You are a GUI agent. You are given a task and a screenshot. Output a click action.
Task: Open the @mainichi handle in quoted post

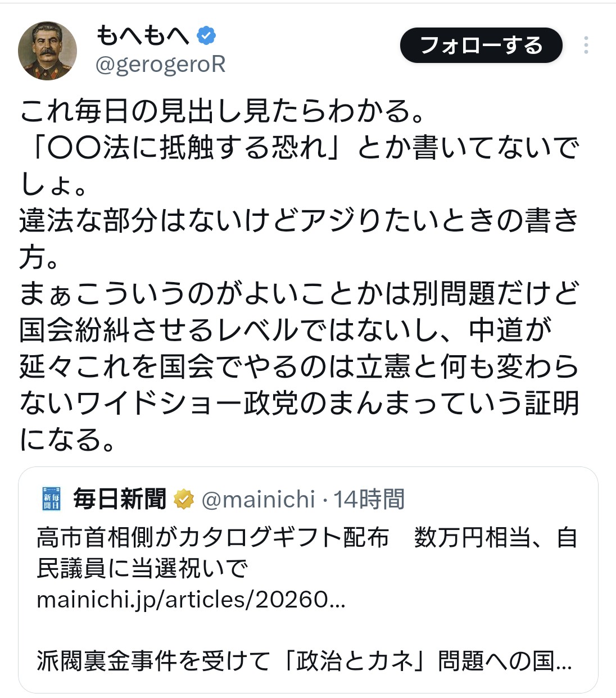pyautogui.click(x=258, y=499)
